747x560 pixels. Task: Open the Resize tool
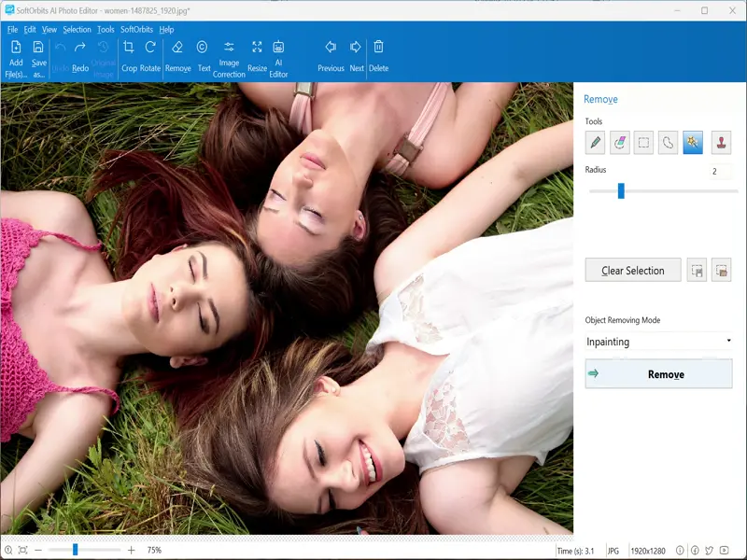tap(258, 57)
